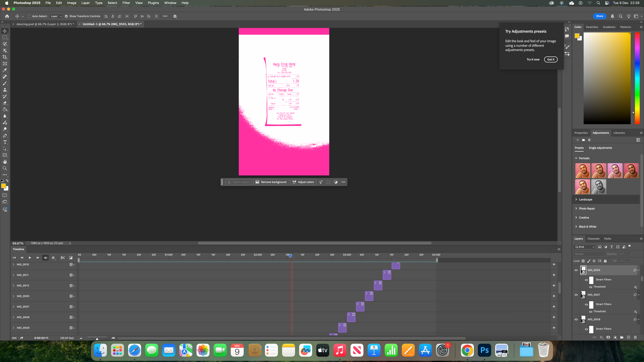Open the Filter menu
The image size is (644, 362).
(x=126, y=3)
